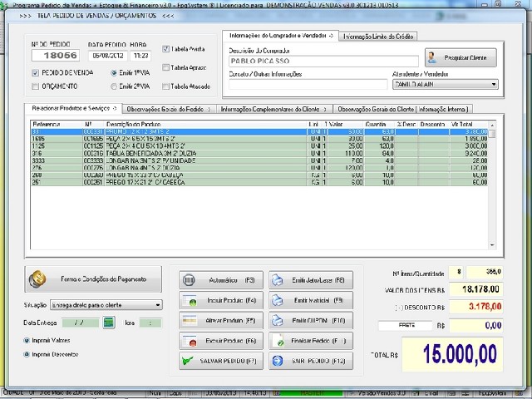The height and width of the screenshot is (399, 532).
Task: Switch to Informação Limite de Crédito tab
Action: tap(379, 37)
